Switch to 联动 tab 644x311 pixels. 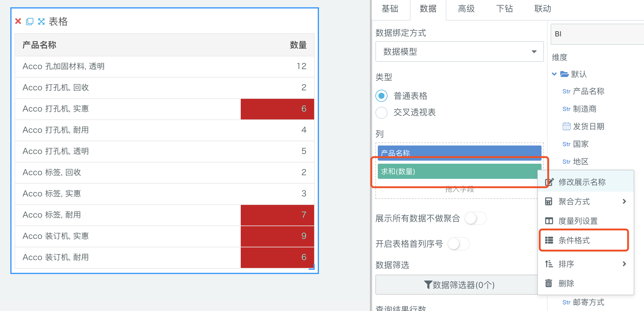[x=543, y=9]
